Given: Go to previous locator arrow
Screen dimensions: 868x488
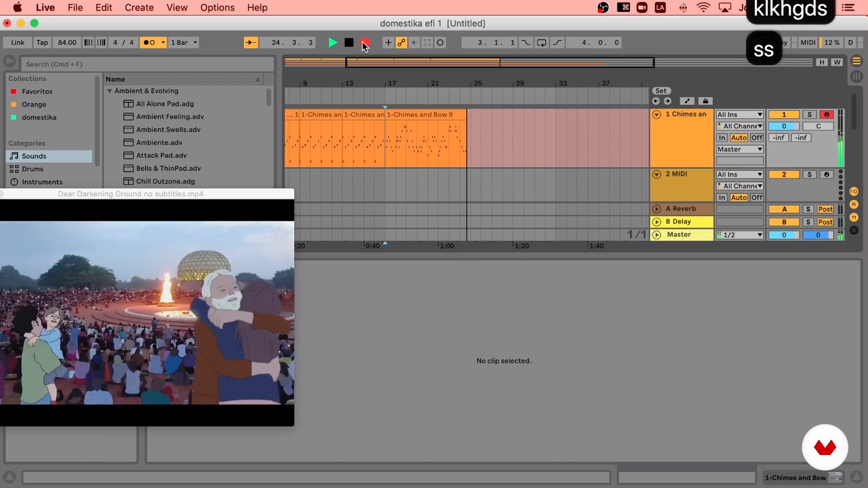Looking at the screenshot, I should [656, 101].
